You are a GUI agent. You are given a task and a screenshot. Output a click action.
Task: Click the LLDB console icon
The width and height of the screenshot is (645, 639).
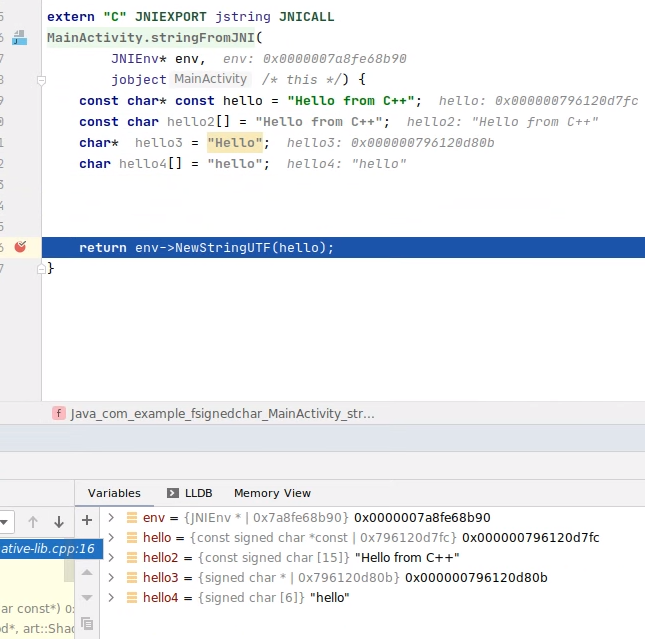point(173,493)
